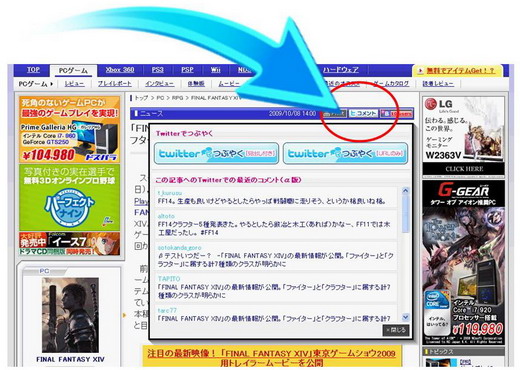
Task: Click the RPG breadcrumb link
Action: coord(178,98)
